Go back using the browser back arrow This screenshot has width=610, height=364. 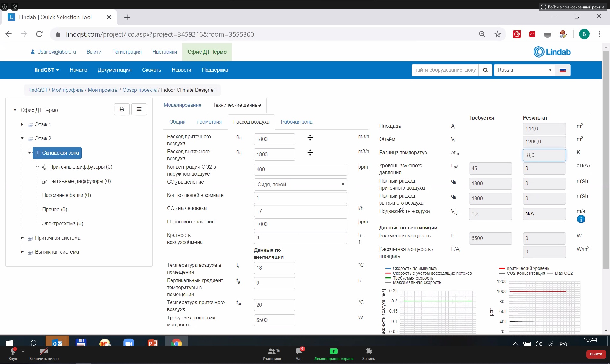click(9, 34)
